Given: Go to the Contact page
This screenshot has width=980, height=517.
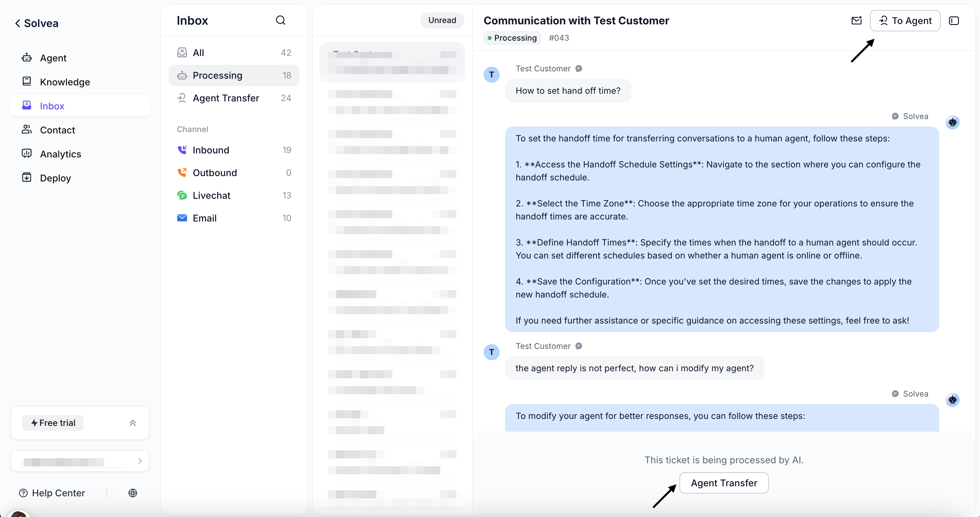Looking at the screenshot, I should [57, 130].
